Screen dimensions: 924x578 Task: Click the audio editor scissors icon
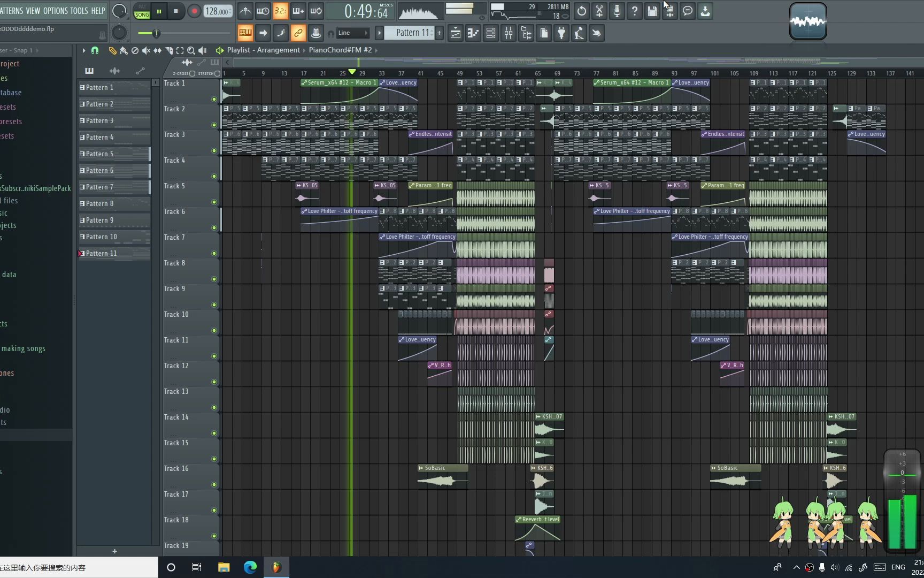[x=599, y=11]
